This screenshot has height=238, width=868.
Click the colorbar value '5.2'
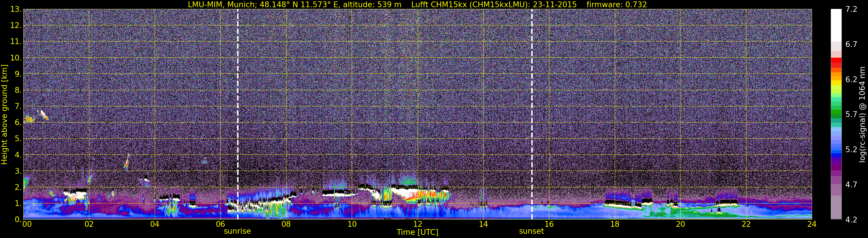(x=851, y=149)
